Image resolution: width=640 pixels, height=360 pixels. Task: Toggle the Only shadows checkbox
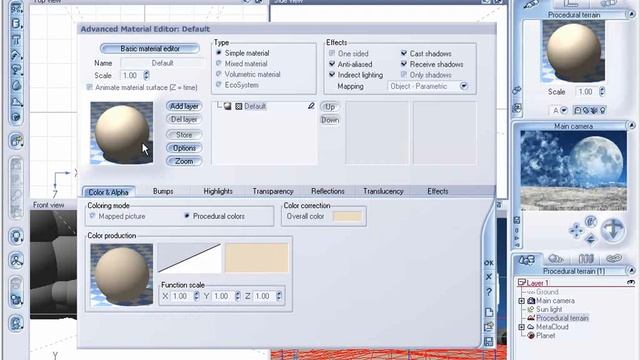click(x=404, y=75)
